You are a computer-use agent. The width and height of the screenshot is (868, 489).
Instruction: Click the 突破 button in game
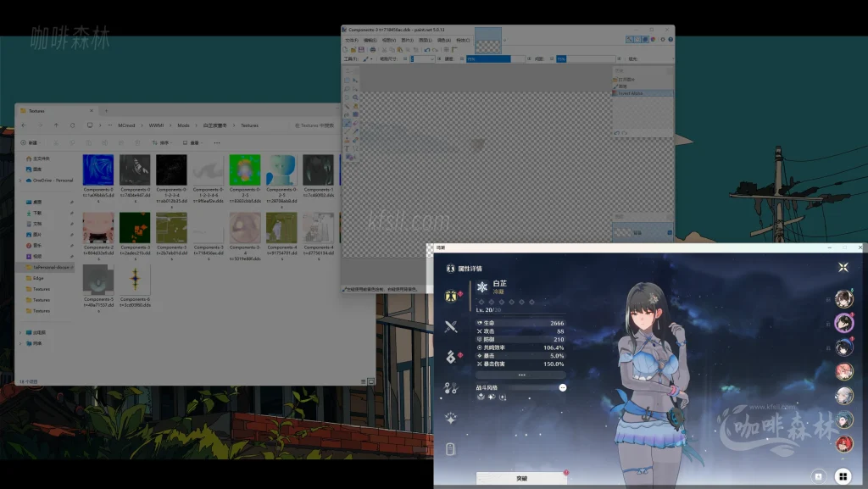click(x=521, y=479)
